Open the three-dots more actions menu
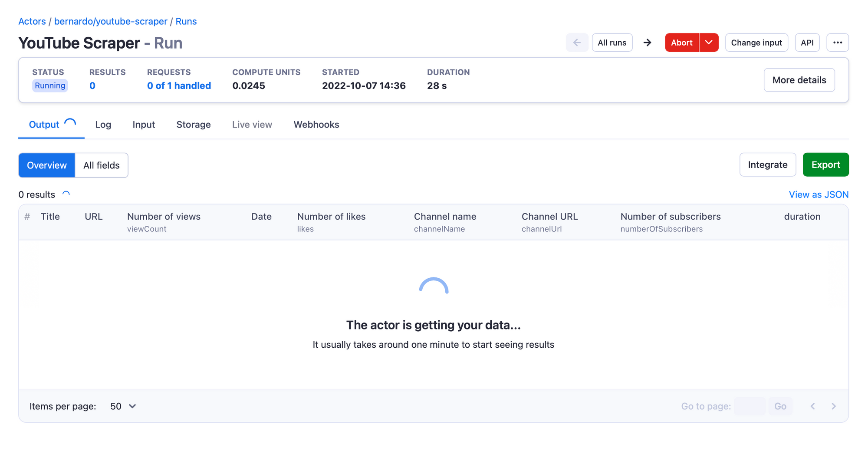The width and height of the screenshot is (868, 451). tap(838, 43)
